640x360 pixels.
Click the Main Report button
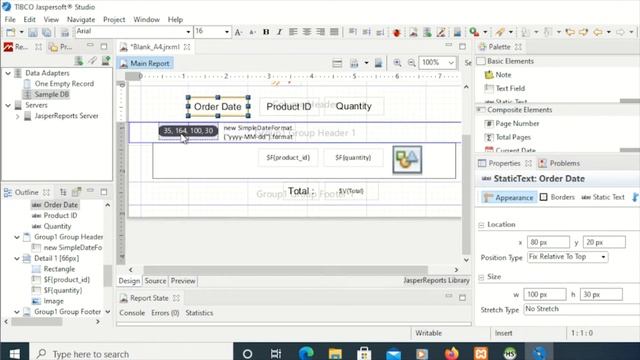[x=145, y=63]
